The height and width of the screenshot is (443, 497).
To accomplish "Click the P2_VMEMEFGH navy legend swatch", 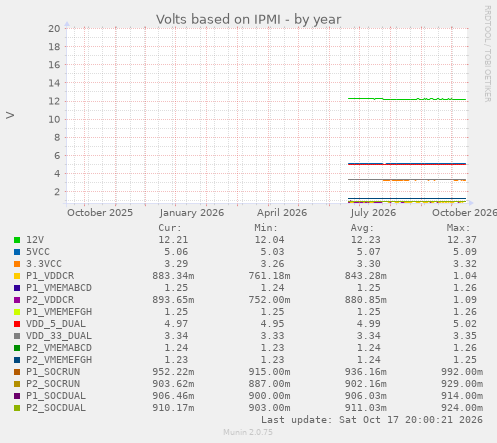I will tap(17, 360).
